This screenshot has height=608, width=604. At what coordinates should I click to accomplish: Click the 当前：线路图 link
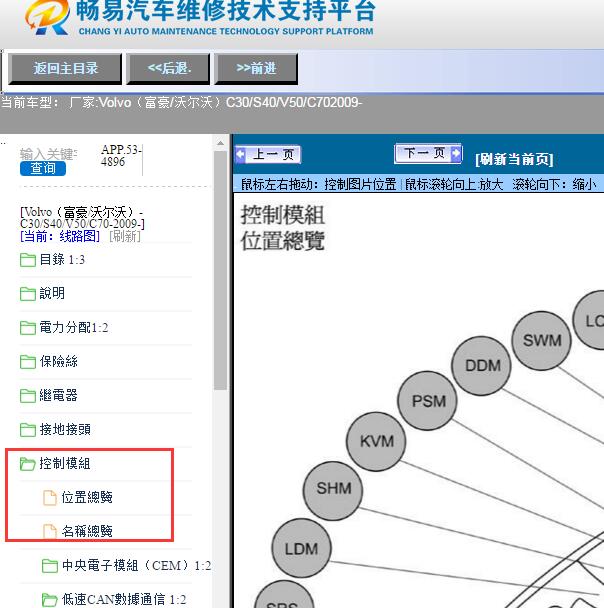pos(60,236)
